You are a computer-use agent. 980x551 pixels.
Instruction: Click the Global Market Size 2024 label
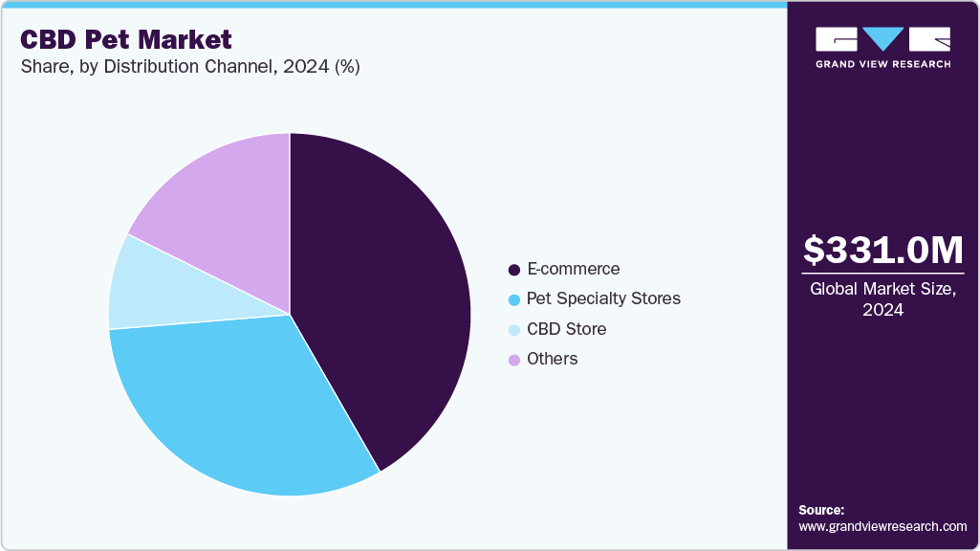click(x=883, y=299)
